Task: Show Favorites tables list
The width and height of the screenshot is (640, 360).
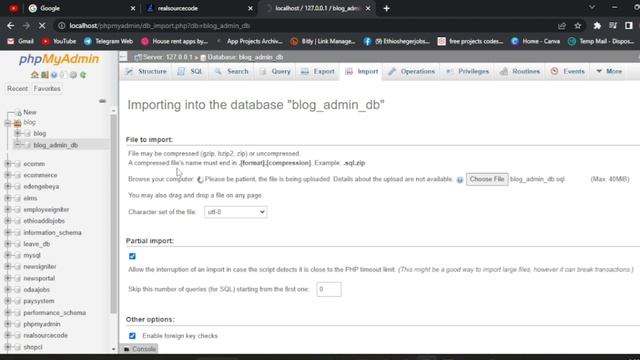Action: [x=47, y=89]
